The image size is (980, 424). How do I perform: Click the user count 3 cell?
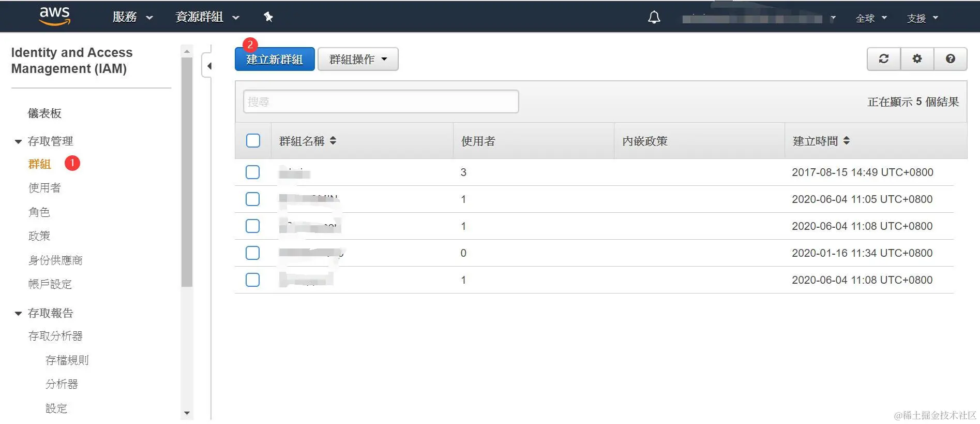pos(463,172)
